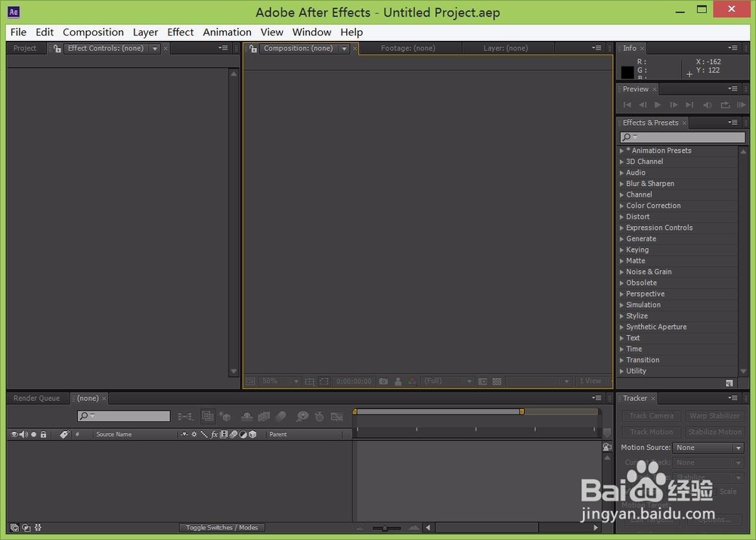The width and height of the screenshot is (756, 540).
Task: Click the Lock column padlock icon
Action: tap(43, 434)
